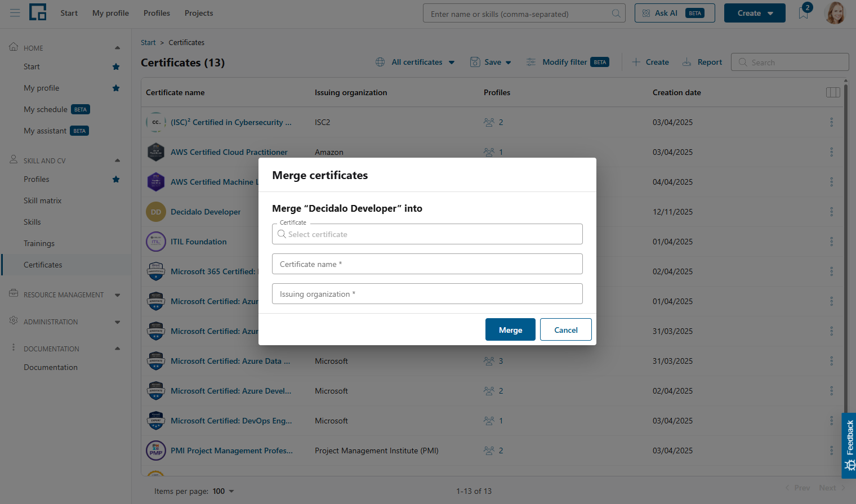Click the profiles count icon for ISC2 row
Image resolution: width=856 pixels, height=504 pixels.
click(x=489, y=122)
